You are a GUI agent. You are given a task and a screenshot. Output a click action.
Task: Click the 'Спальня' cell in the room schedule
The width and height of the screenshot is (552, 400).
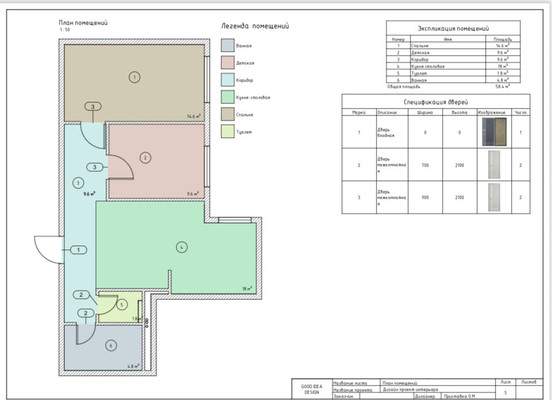click(x=448, y=46)
